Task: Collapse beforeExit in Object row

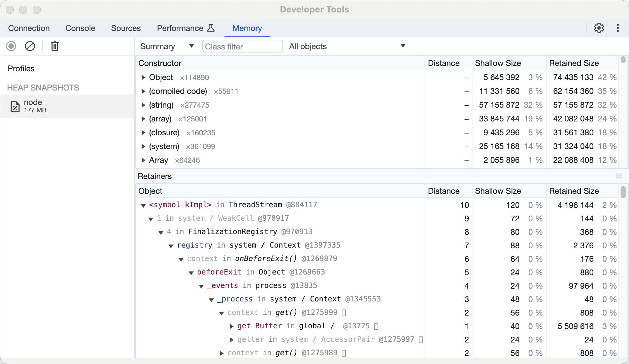Action: tap(191, 272)
